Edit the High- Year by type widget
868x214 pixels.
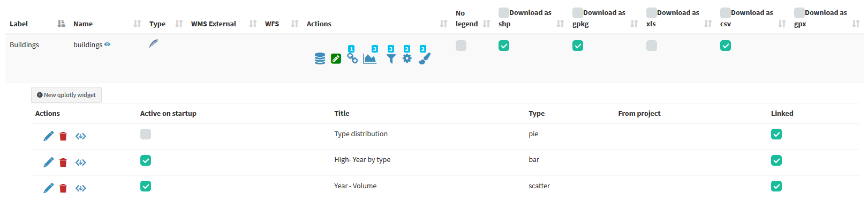point(48,163)
